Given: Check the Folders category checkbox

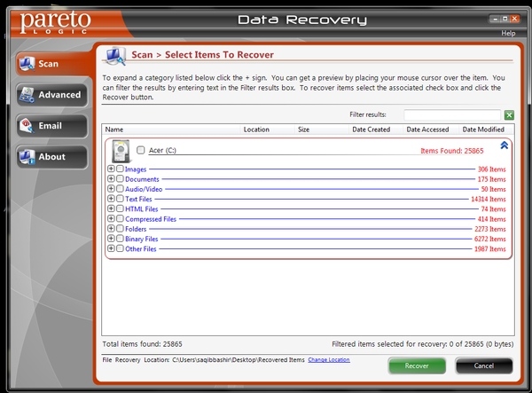Looking at the screenshot, I should point(120,228).
